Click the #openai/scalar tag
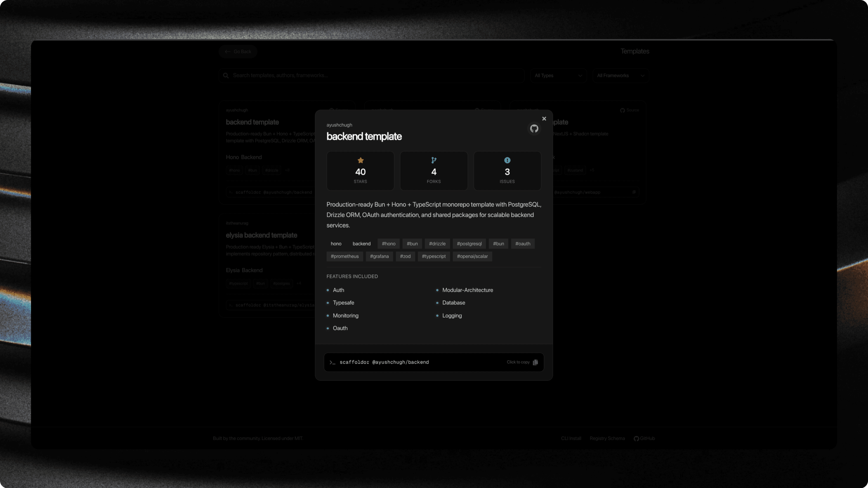This screenshot has height=488, width=868. tap(472, 256)
